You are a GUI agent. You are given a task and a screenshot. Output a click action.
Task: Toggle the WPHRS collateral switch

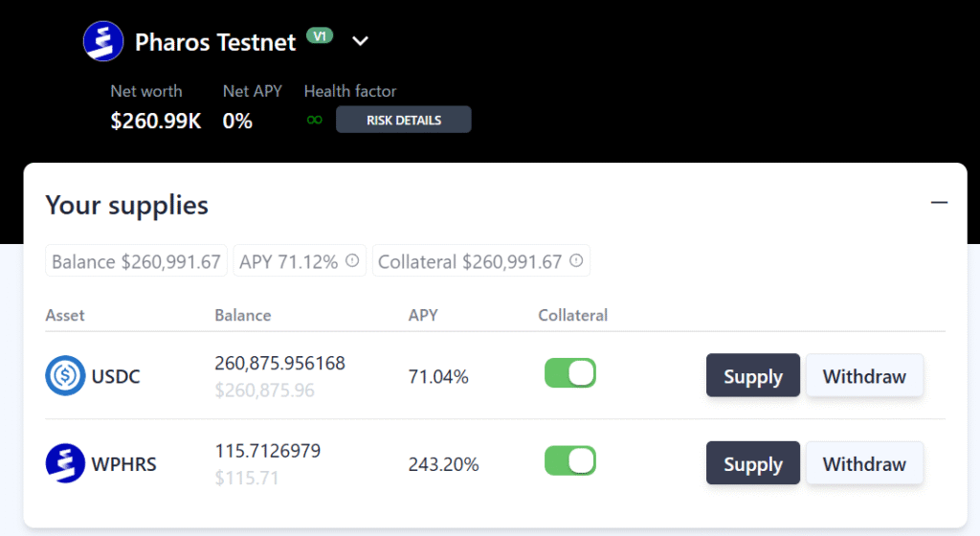(570, 461)
